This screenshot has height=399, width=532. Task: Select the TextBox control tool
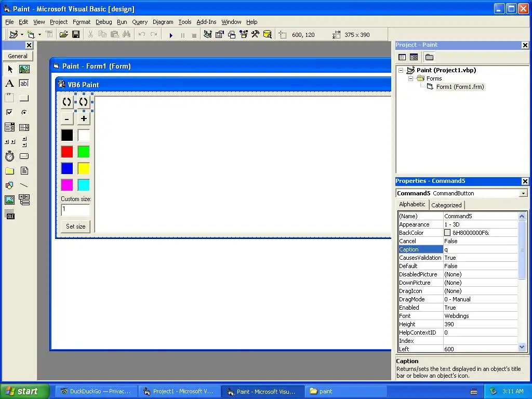24,84
